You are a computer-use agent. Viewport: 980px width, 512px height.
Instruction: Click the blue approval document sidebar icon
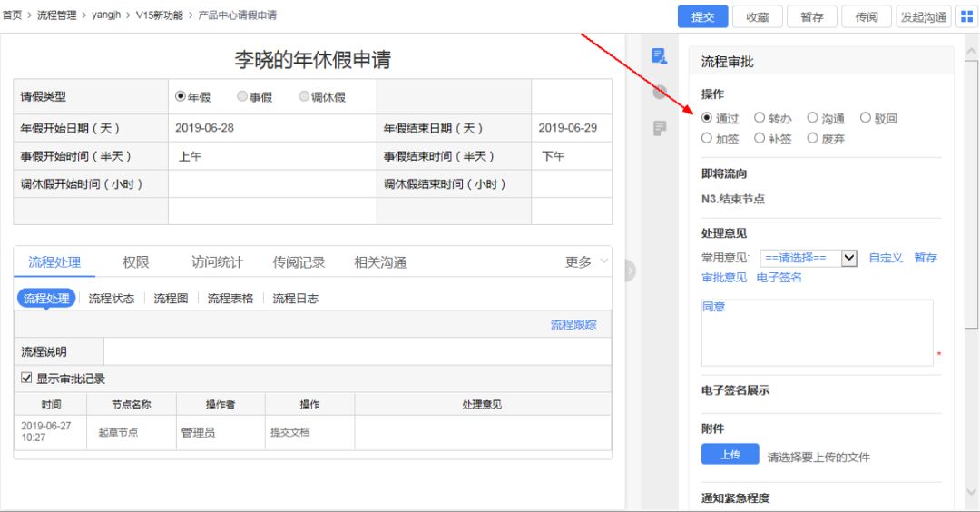[660, 56]
